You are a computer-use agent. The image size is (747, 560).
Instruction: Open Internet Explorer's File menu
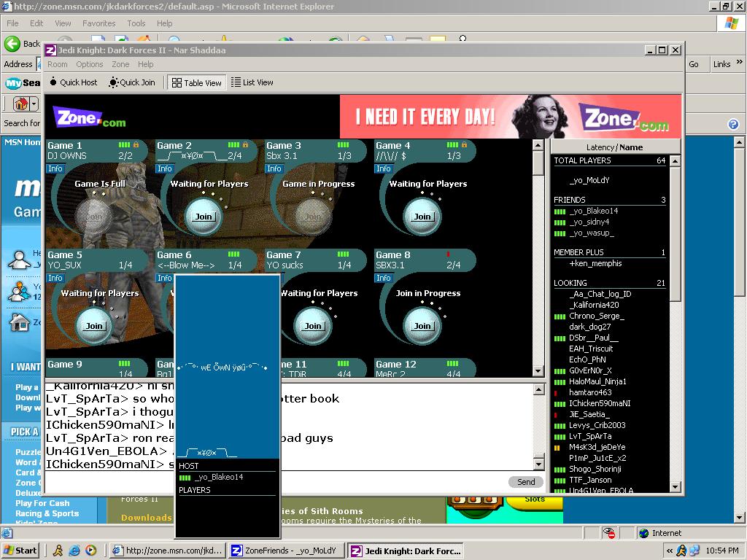(12, 23)
